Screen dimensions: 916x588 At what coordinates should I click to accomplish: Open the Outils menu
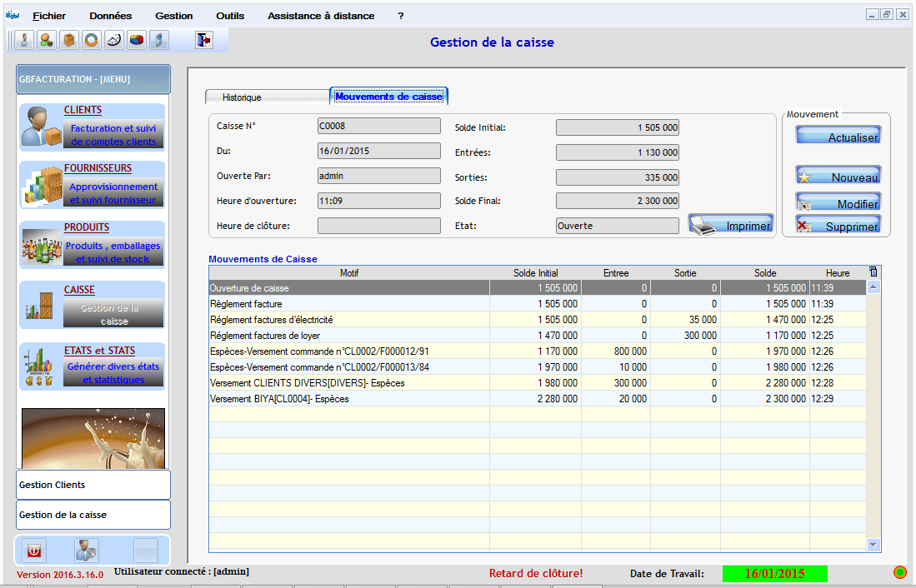tap(230, 16)
